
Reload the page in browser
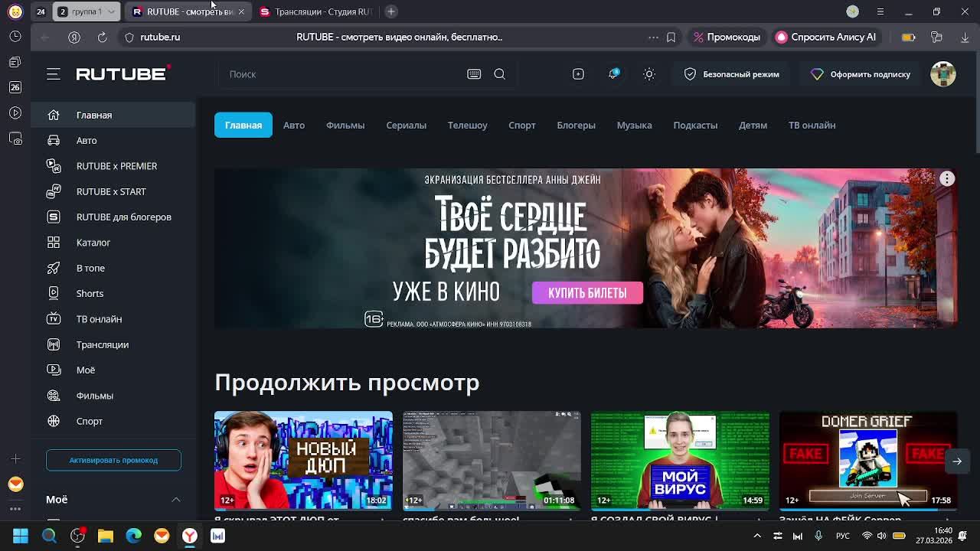tap(102, 37)
